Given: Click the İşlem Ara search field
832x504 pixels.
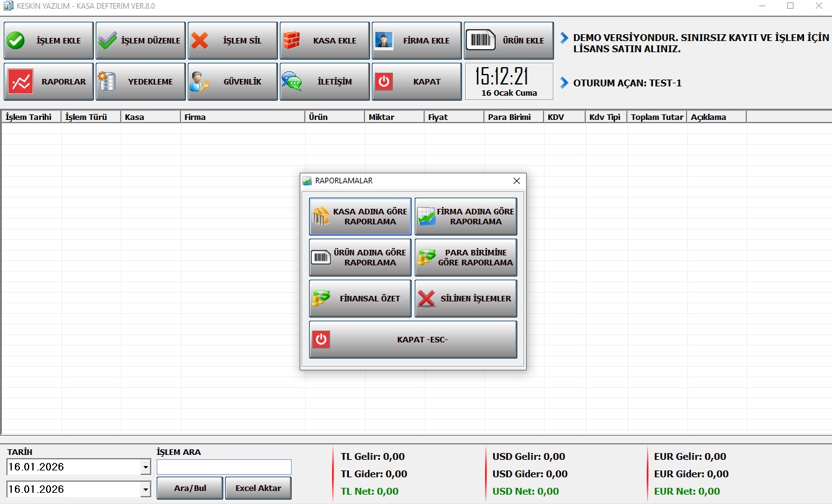Looking at the screenshot, I should (224, 467).
